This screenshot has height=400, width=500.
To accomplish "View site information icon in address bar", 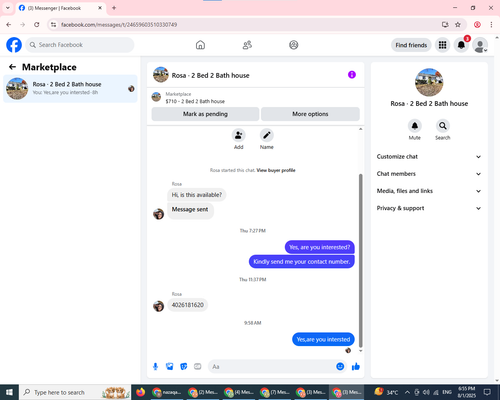I will tap(53, 25).
